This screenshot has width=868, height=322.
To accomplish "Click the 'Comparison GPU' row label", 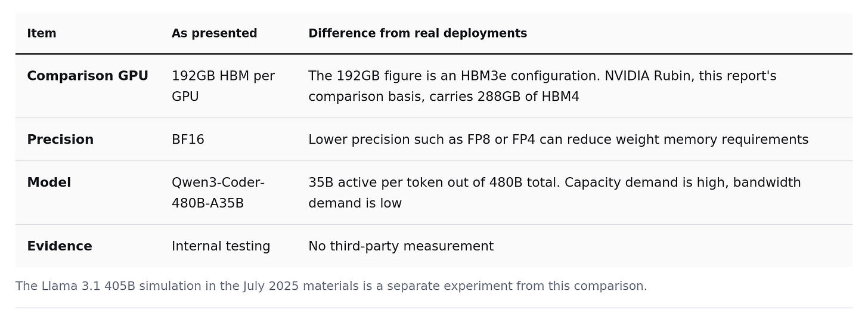I will pos(88,76).
